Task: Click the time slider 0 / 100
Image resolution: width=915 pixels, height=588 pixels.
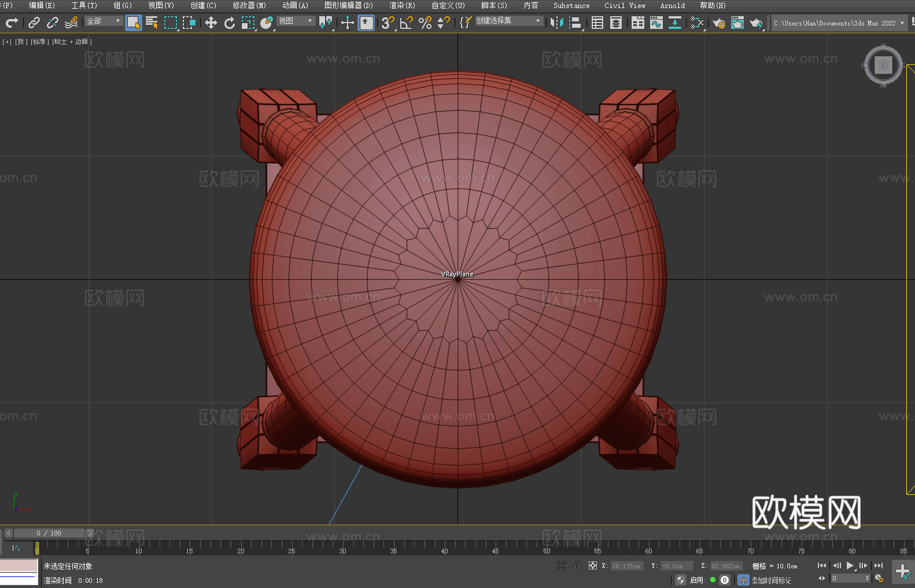Action: coord(49,533)
